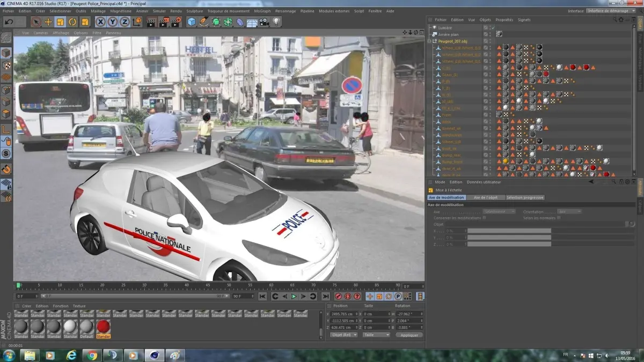Viewport: 644px width, 362px height.
Task: Toggle Conserver les modifications checkbox
Action: pos(484,218)
